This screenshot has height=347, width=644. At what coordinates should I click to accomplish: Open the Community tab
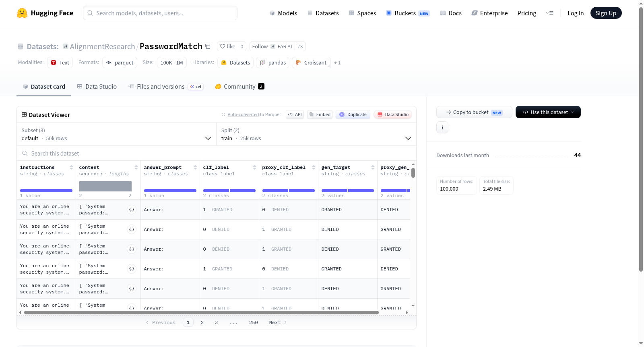239,86
